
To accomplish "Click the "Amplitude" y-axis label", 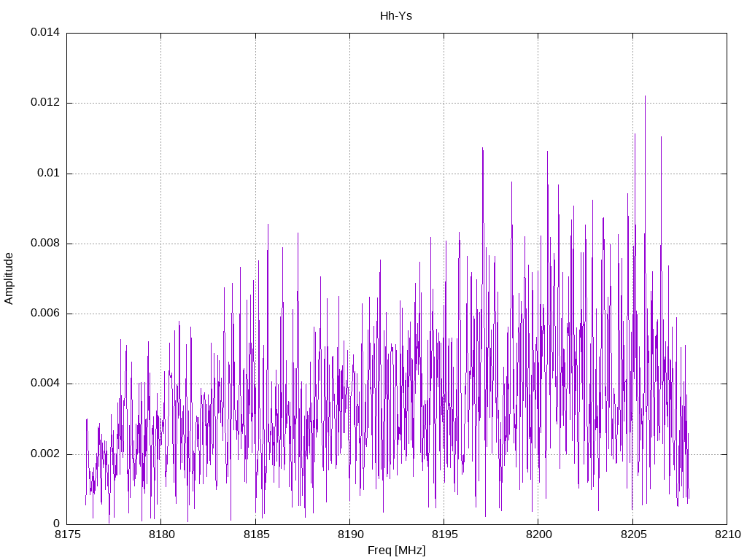I will pos(9,279).
